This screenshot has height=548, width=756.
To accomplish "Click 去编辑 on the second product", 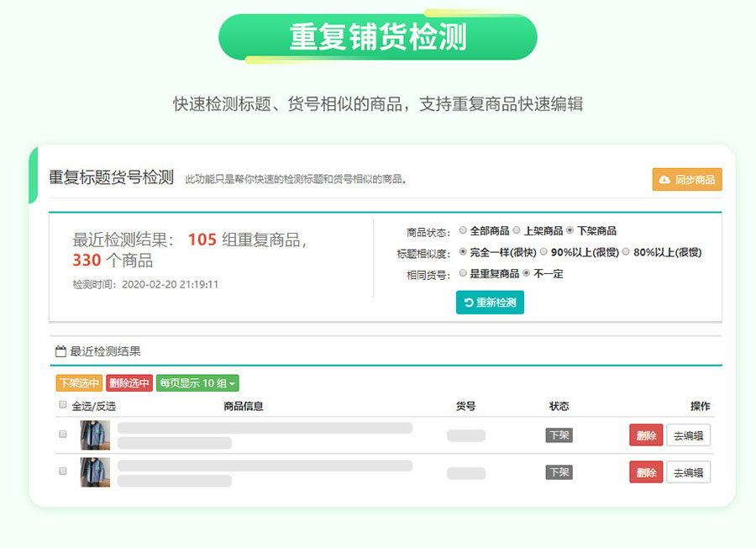I will [688, 472].
